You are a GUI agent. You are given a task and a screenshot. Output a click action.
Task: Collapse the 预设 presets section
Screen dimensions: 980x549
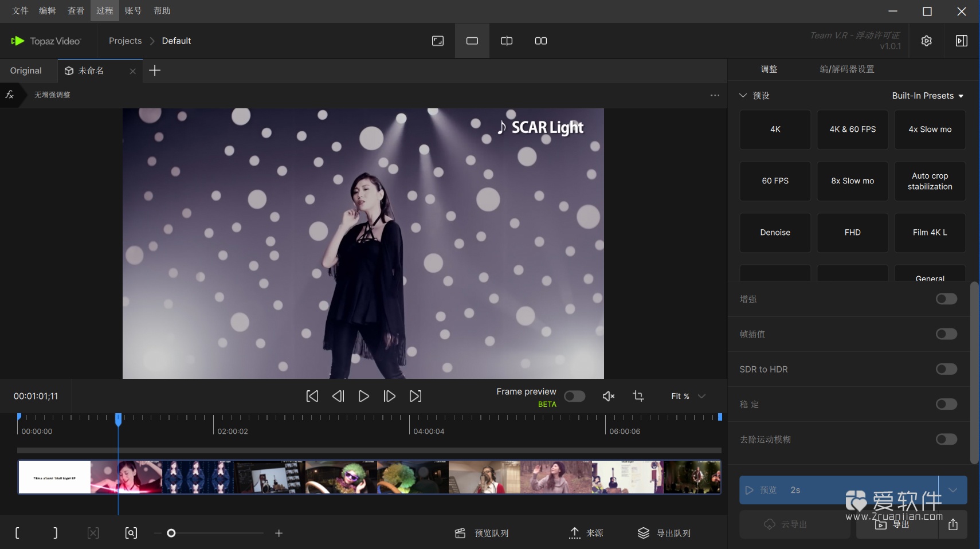[x=743, y=96]
